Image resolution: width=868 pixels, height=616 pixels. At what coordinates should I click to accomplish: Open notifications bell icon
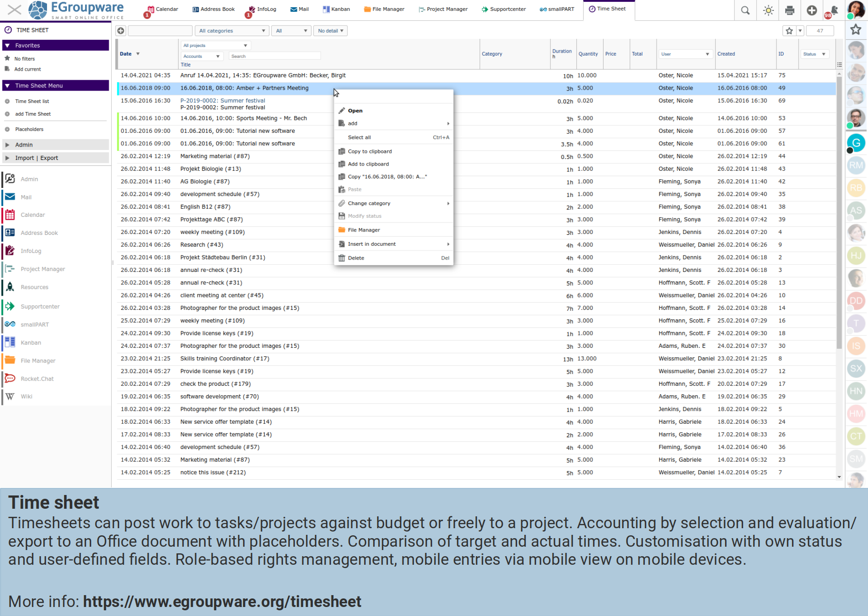tap(833, 10)
